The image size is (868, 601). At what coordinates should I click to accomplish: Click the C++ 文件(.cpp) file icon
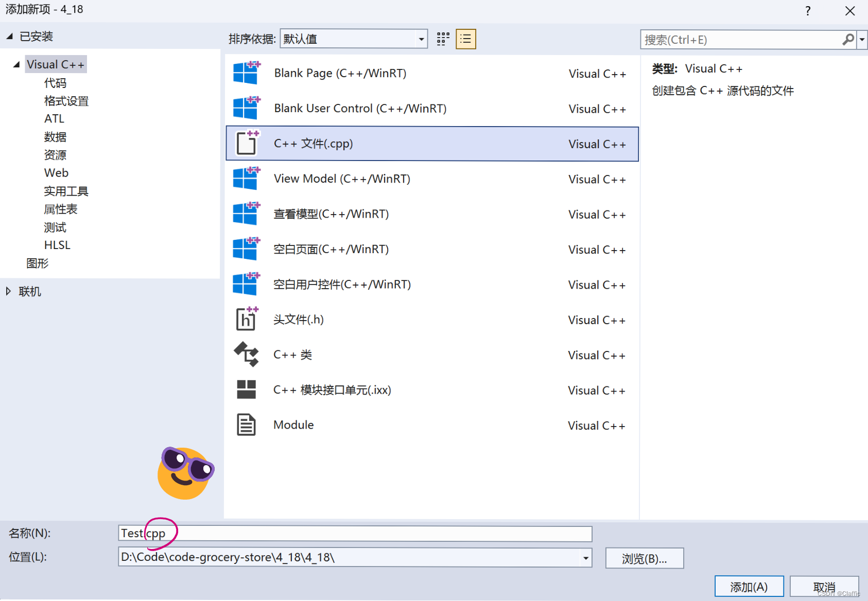[248, 143]
